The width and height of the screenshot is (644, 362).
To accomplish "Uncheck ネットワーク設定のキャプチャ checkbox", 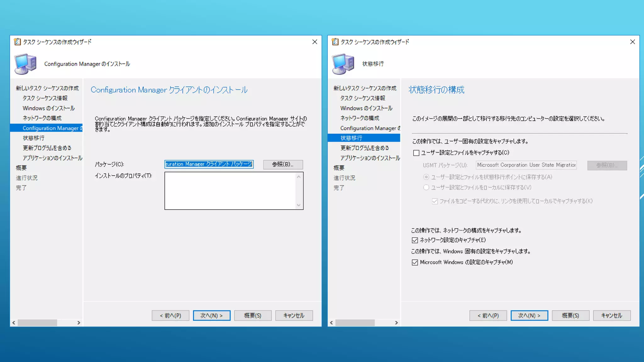I will [x=415, y=240].
